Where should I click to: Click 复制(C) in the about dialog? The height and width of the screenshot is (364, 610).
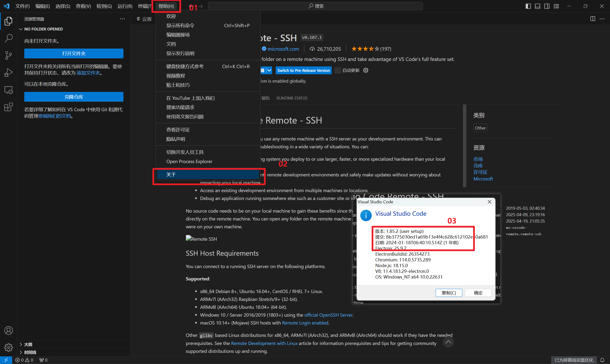coord(448,293)
